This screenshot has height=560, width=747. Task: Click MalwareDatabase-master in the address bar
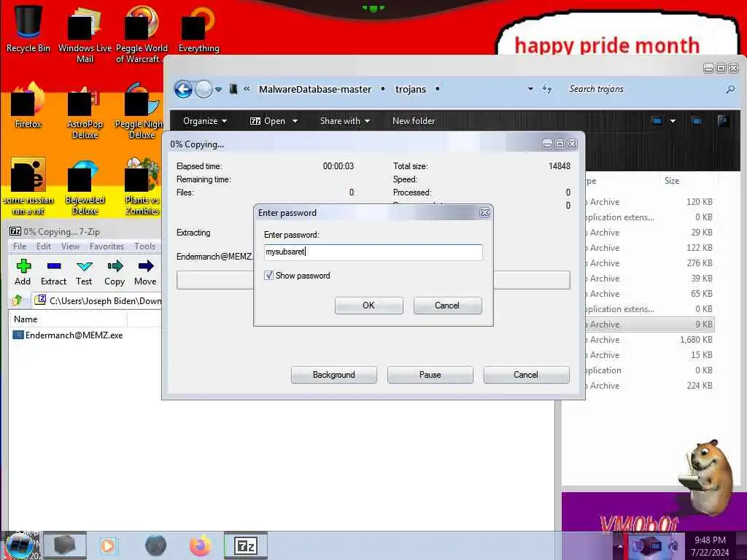click(x=315, y=89)
